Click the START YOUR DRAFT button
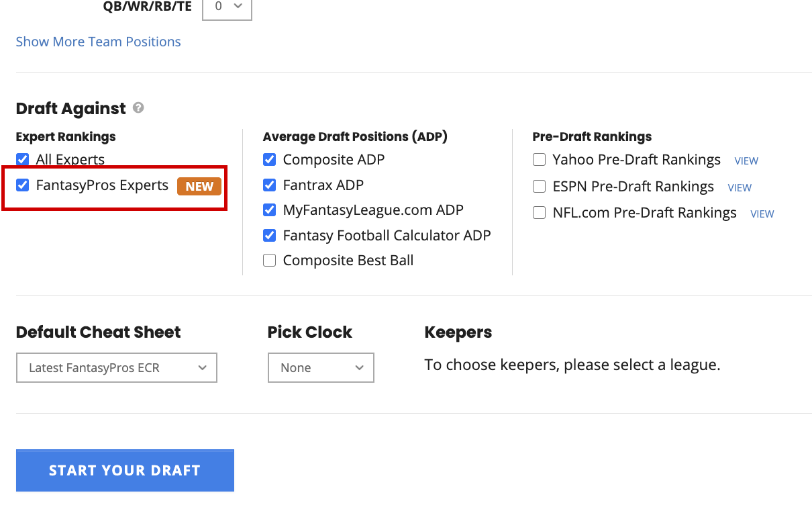 (125, 470)
